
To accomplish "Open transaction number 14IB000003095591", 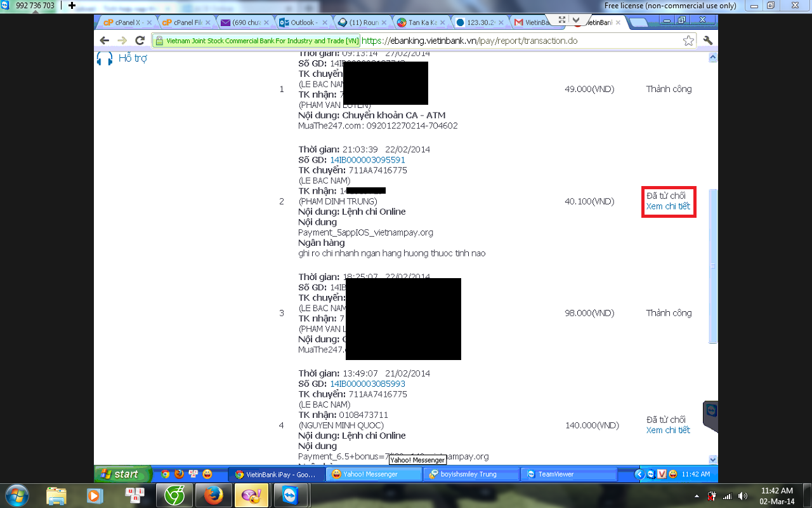I will [367, 160].
